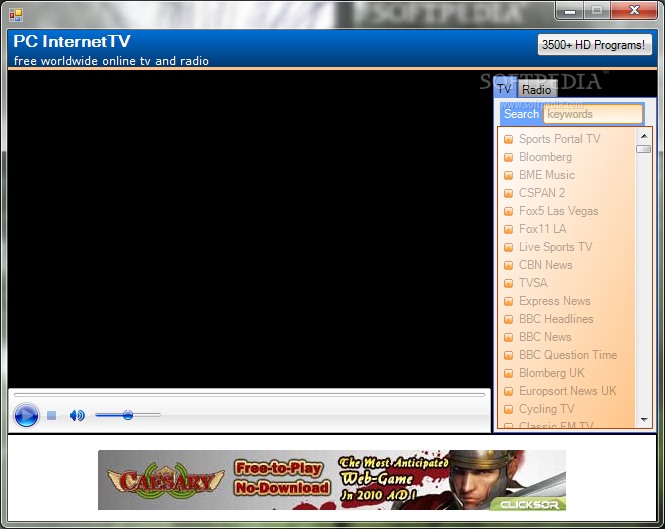Click the Bloomberg channel icon

pyautogui.click(x=508, y=157)
